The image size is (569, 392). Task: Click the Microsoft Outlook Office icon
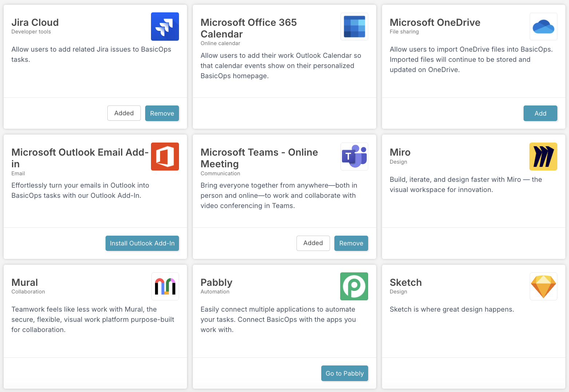(165, 156)
